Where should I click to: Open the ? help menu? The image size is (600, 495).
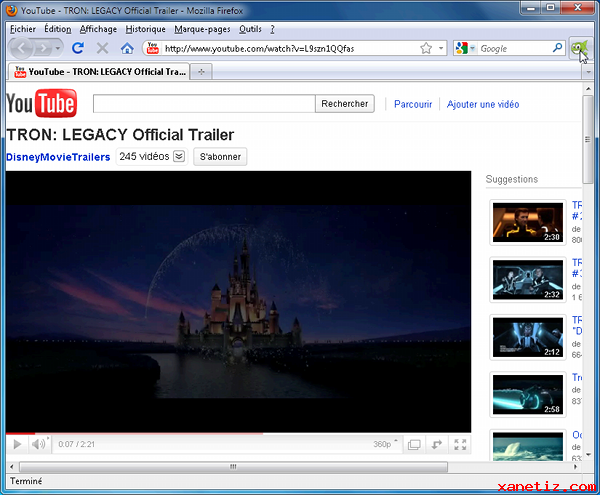[272, 29]
